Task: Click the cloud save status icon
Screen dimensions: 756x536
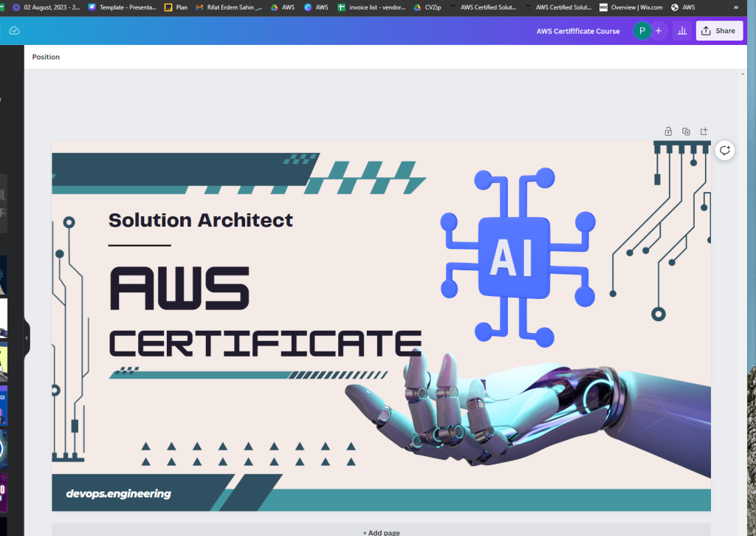Action: 15,31
